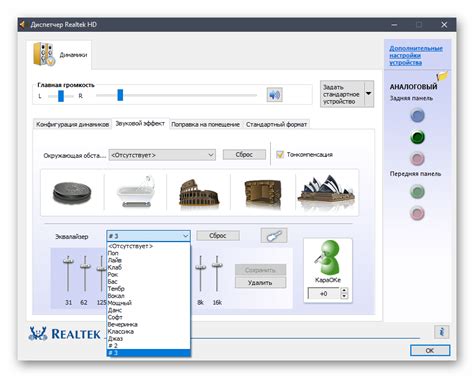Select the Colosseum environment preset
This screenshot has width=474, height=378.
tap(199, 193)
